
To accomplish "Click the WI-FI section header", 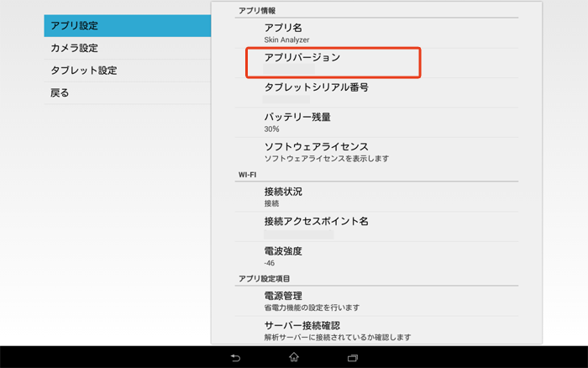I will pyautogui.click(x=248, y=175).
